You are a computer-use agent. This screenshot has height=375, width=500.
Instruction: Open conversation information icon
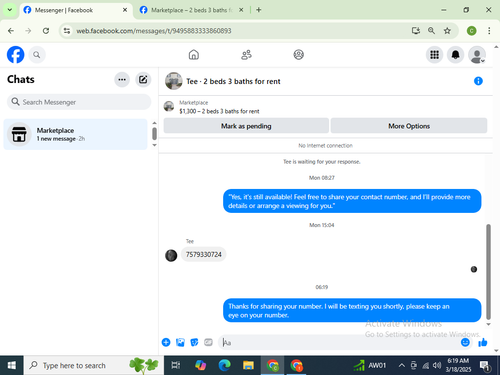[478, 81]
